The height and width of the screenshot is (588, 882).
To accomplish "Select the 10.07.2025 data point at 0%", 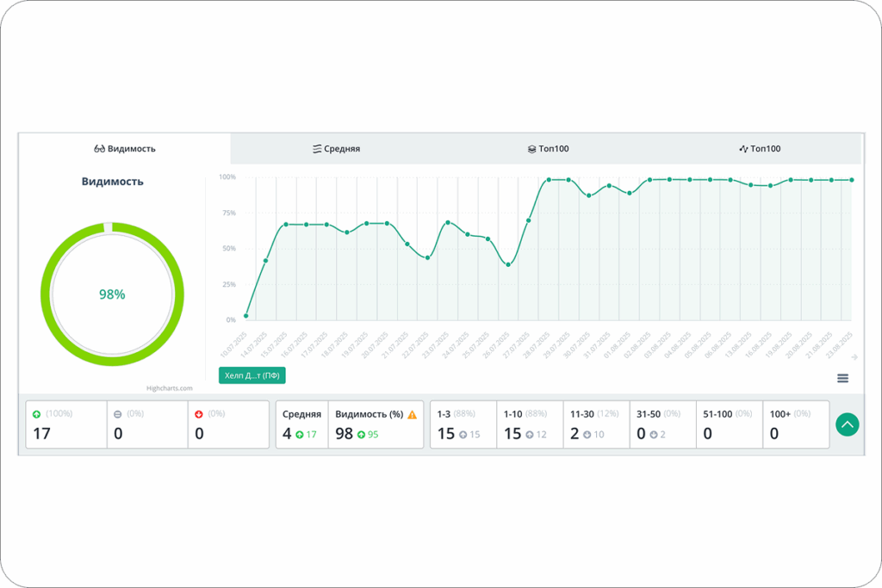I will click(245, 316).
